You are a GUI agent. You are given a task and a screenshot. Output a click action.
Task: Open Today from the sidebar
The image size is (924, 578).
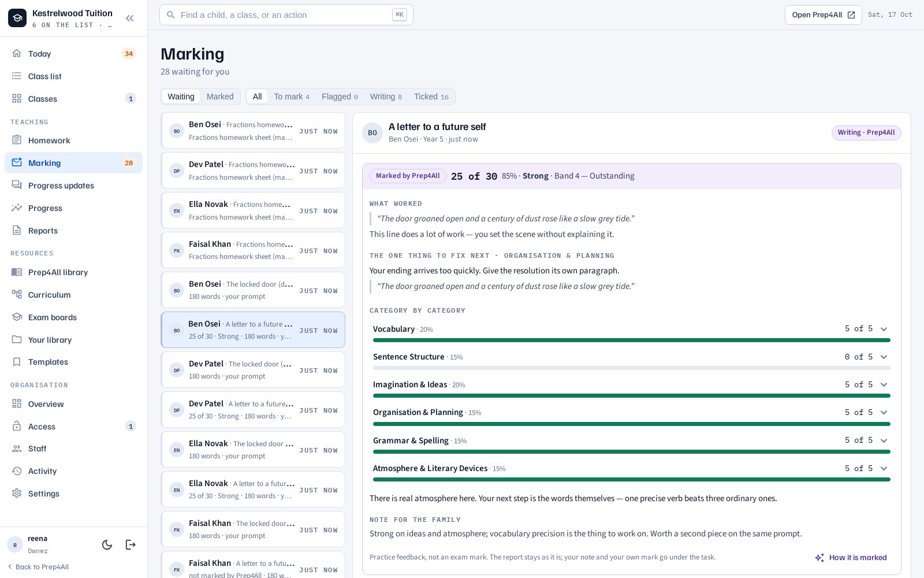pos(73,54)
